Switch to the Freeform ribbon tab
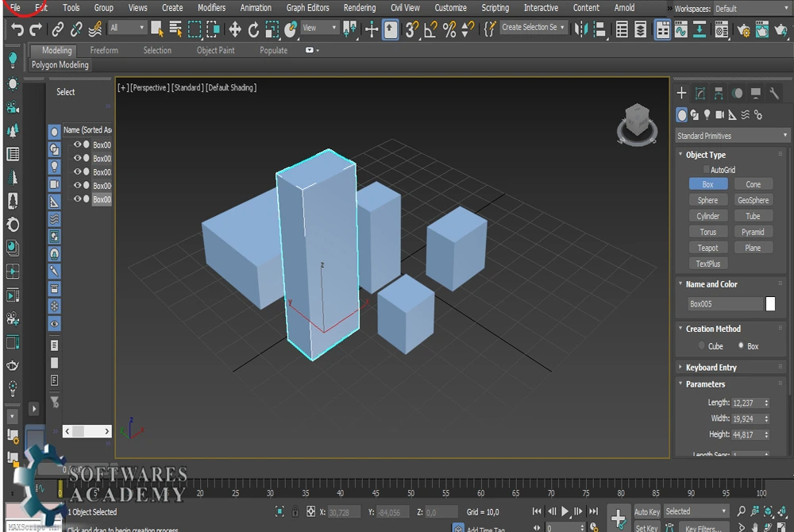The width and height of the screenshot is (794, 532). click(104, 51)
